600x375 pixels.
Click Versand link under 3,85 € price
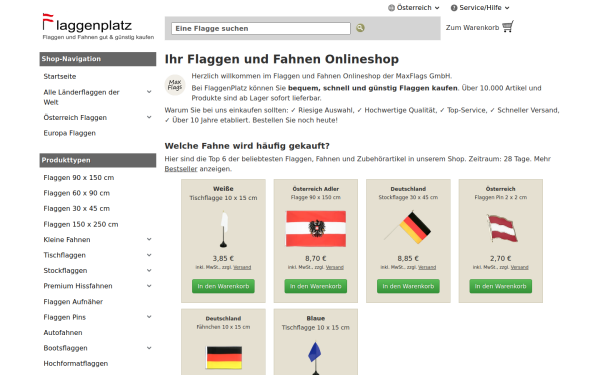242,267
